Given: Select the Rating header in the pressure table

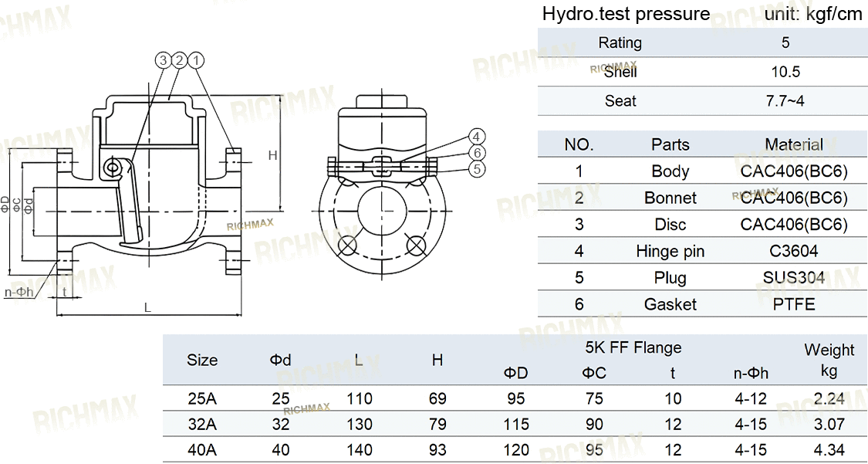Looking at the screenshot, I should pos(620,42).
